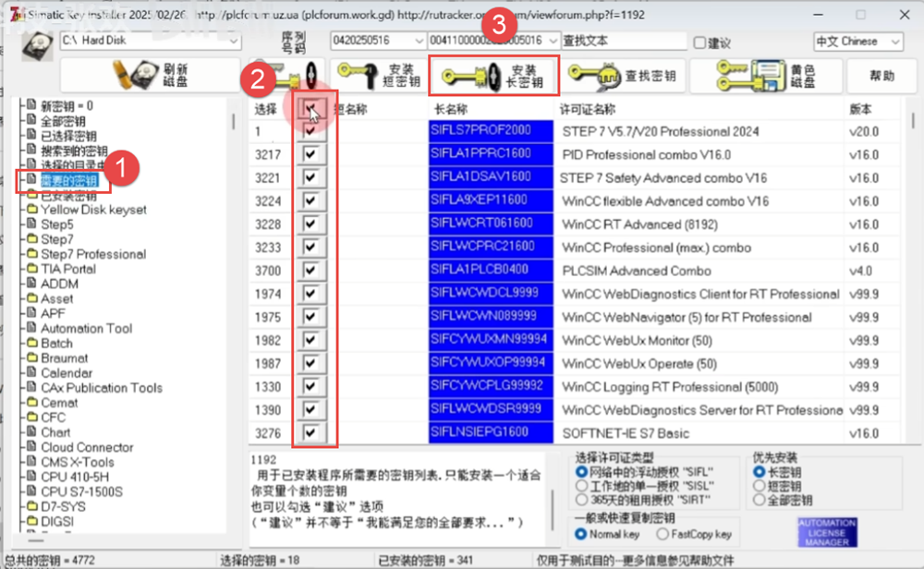Toggle the select-all checkbox in header

(x=310, y=108)
